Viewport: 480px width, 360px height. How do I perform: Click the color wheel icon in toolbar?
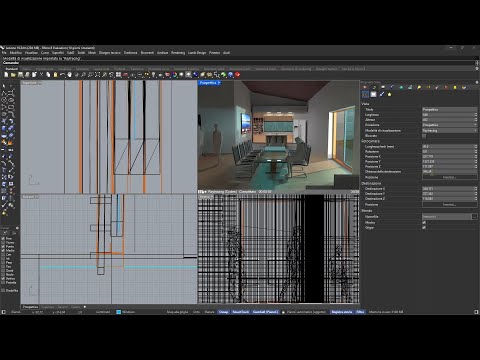pyautogui.click(x=174, y=74)
